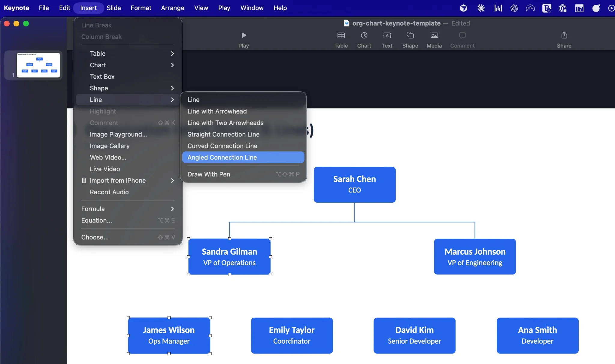The width and height of the screenshot is (615, 364).
Task: Click the Shape toolbar icon
Action: click(x=410, y=39)
